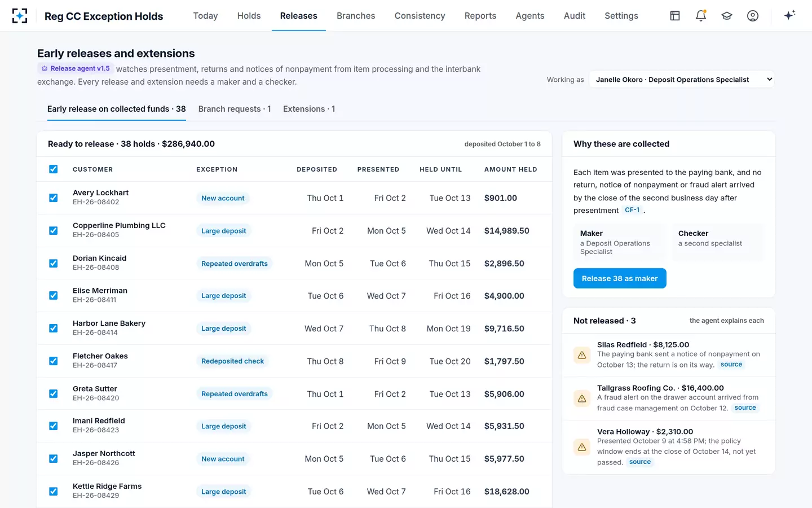
Task: Click the Release agent v1.5 badge
Action: (76, 68)
